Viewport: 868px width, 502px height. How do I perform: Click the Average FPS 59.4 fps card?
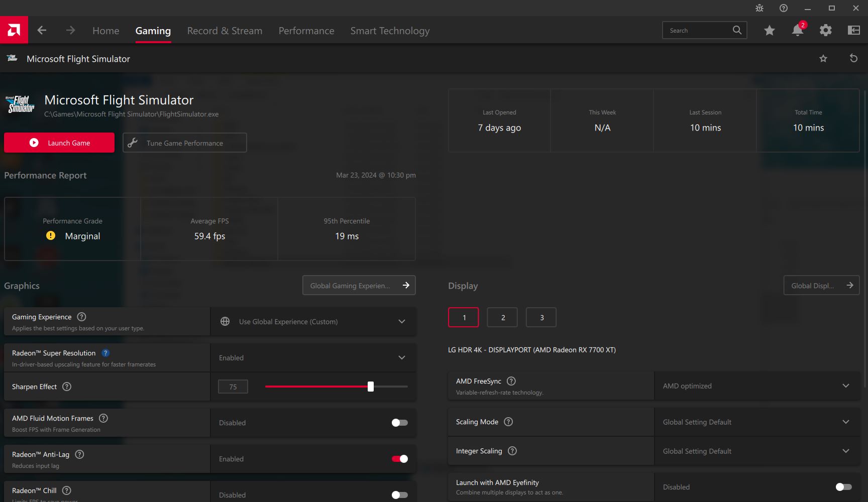[209, 229]
